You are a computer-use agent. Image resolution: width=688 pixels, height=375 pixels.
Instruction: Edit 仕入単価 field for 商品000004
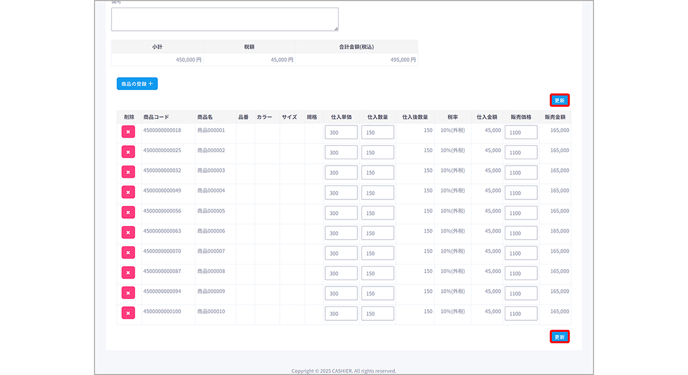[341, 193]
